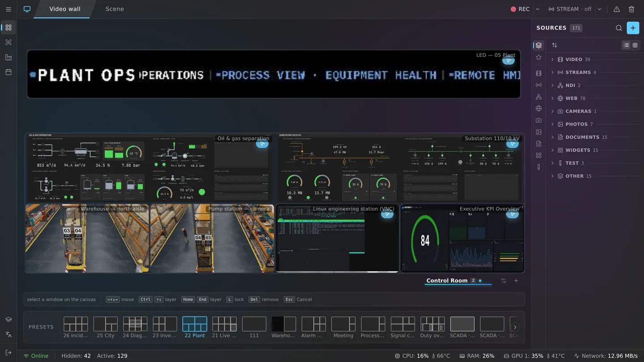Select the Executive KPI Overview window

click(462, 239)
